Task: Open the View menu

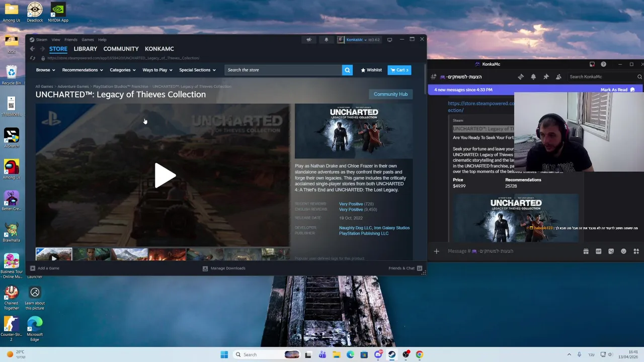Action: 56,40
